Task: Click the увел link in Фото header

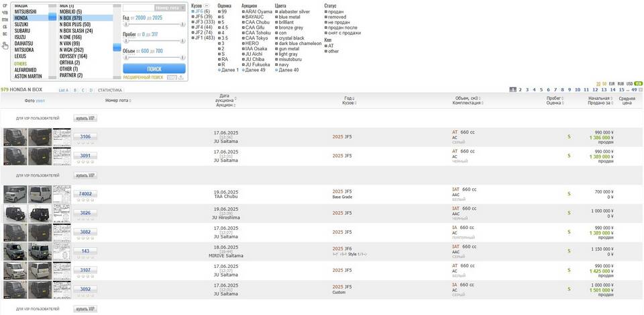Action: (40, 101)
